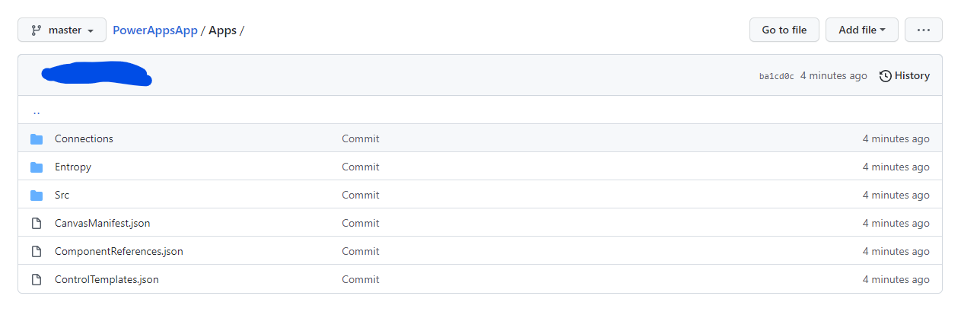Open the master branch dropdown
The height and width of the screenshot is (318, 980).
(62, 30)
